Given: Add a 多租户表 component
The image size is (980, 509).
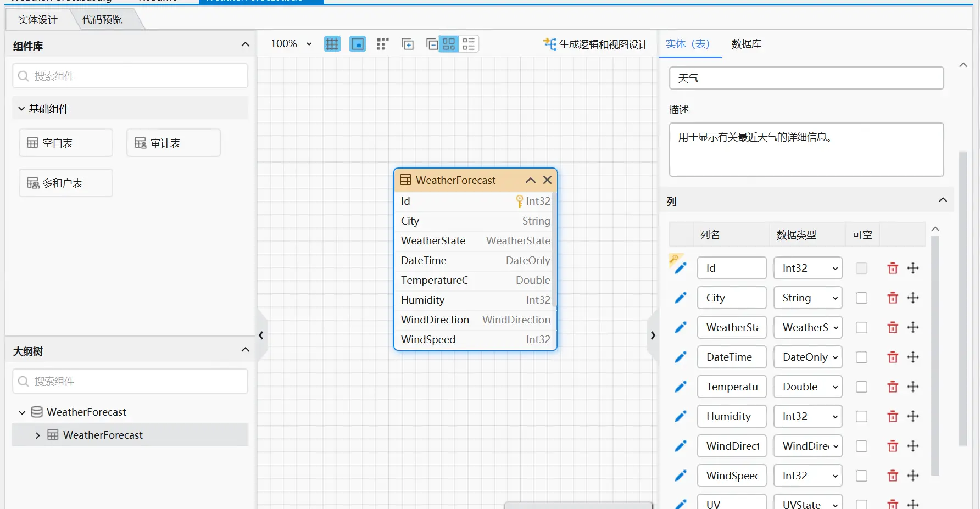Looking at the screenshot, I should (66, 183).
